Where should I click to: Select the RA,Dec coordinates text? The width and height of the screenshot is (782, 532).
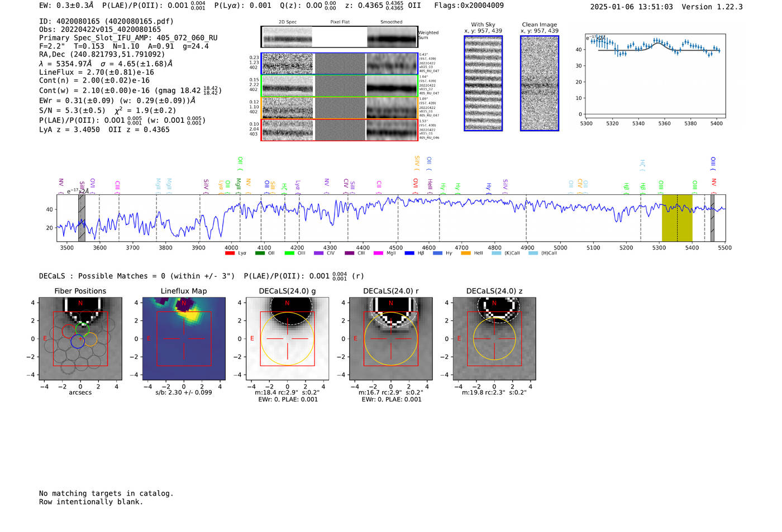click(x=102, y=55)
